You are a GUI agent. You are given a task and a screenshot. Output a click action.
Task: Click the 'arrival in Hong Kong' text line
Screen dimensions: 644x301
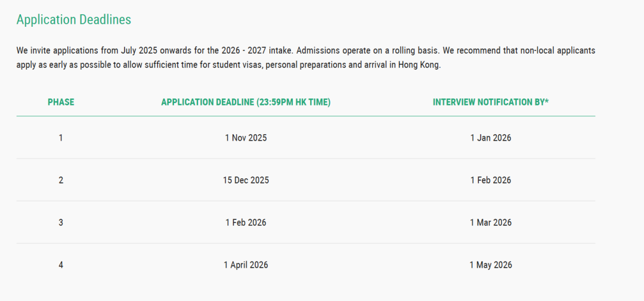coord(228,66)
